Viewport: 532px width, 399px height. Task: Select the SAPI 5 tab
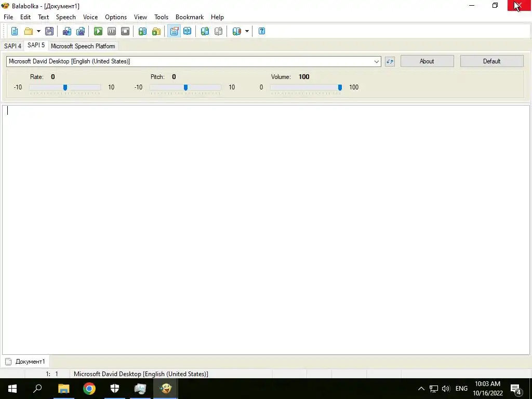pos(36,45)
